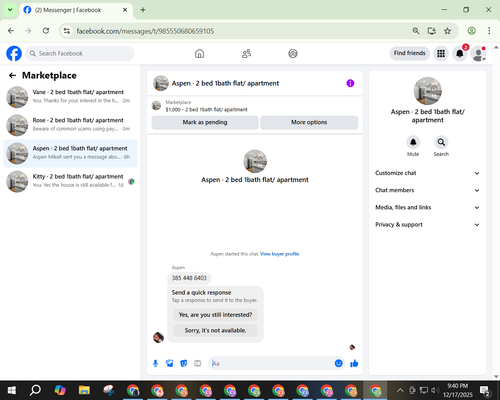Image resolution: width=500 pixels, height=400 pixels.
Task: Choose a GIF icon in composer
Action: coord(198,363)
